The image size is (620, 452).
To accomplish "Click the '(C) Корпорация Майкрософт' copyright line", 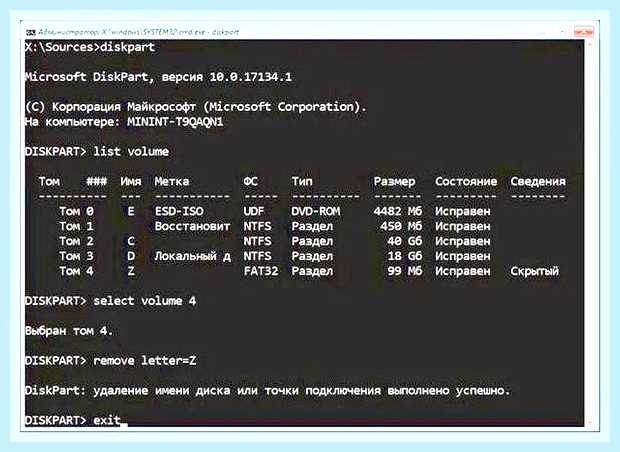I will tap(196, 107).
